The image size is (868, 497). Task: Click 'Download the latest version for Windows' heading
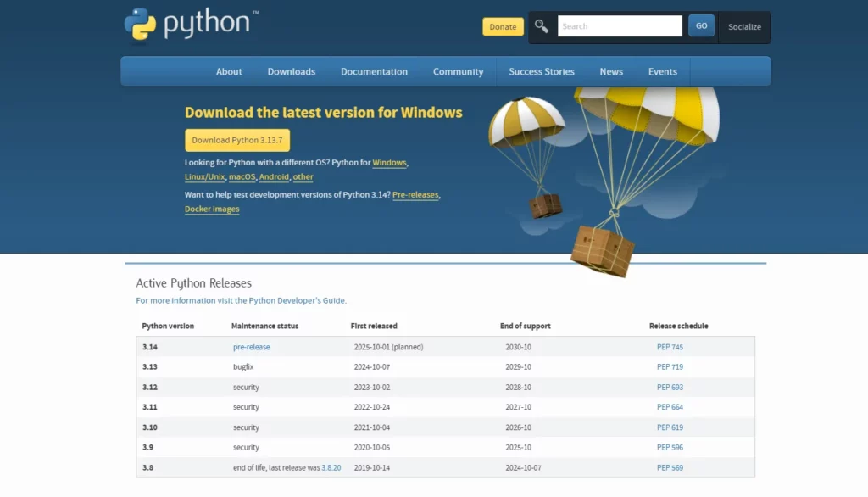(x=323, y=113)
